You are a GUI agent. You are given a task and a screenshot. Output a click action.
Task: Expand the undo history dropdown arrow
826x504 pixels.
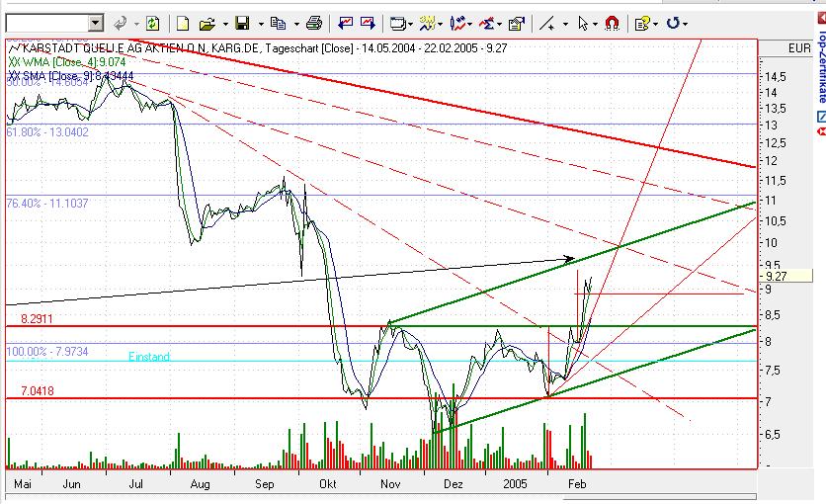[x=136, y=24]
